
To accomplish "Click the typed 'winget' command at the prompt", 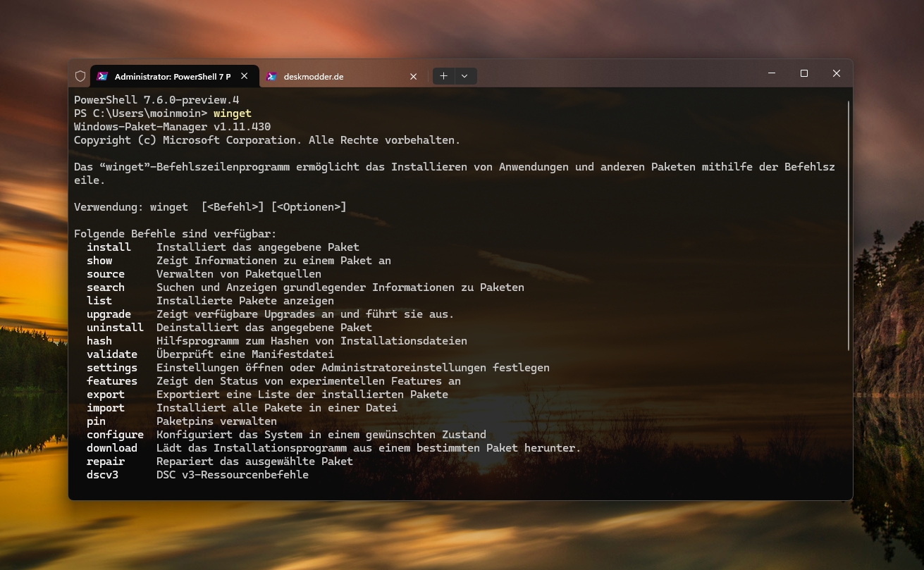I will click(x=233, y=113).
